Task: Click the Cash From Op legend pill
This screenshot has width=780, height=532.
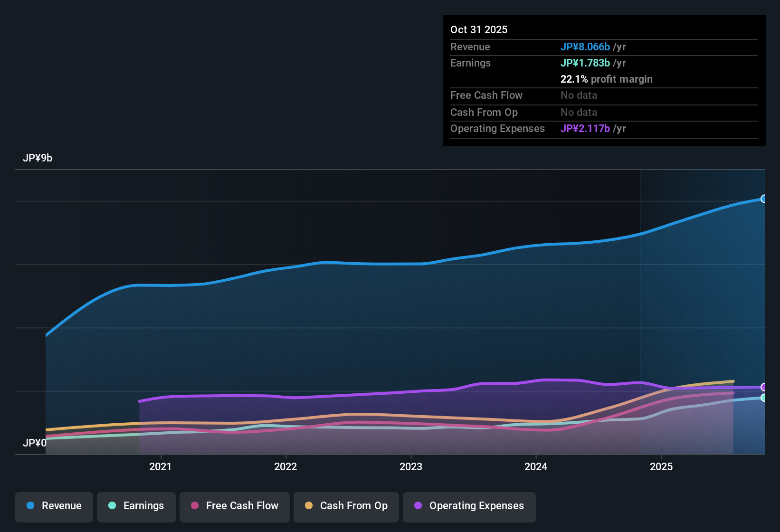Action: pos(346,506)
